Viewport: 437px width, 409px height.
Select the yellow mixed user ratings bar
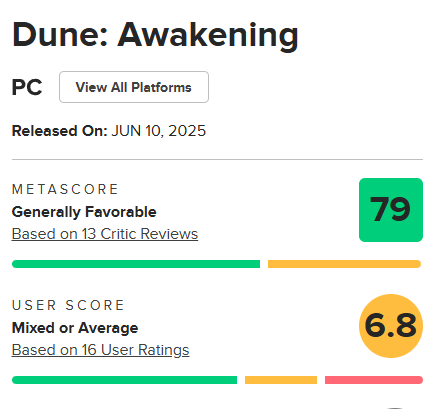281,380
